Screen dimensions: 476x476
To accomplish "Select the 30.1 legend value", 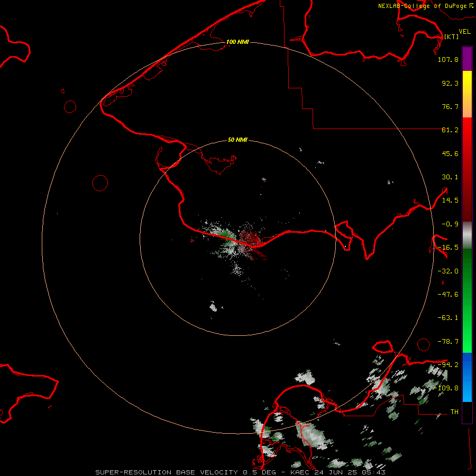I will pyautogui.click(x=450, y=177).
